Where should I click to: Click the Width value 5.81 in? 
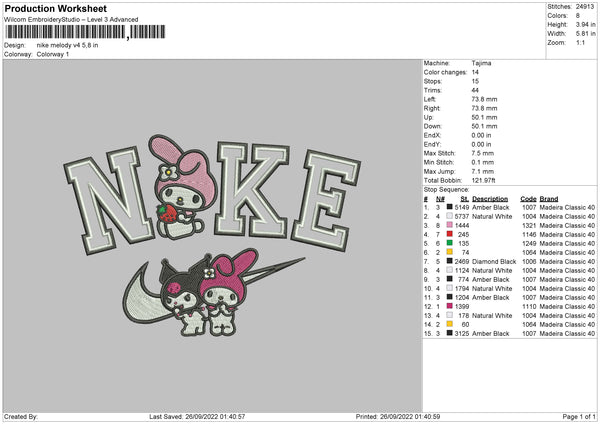pyautogui.click(x=585, y=34)
